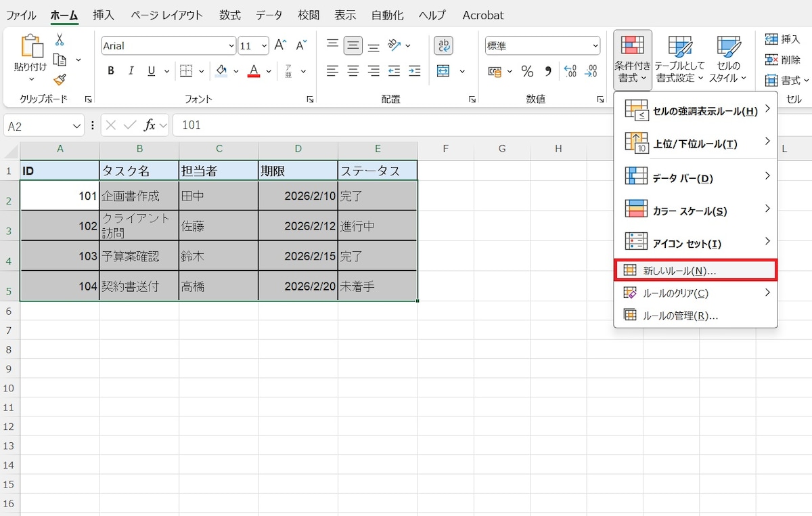
Task: Expand the Name Box dropdown arrow
Action: tap(77, 126)
